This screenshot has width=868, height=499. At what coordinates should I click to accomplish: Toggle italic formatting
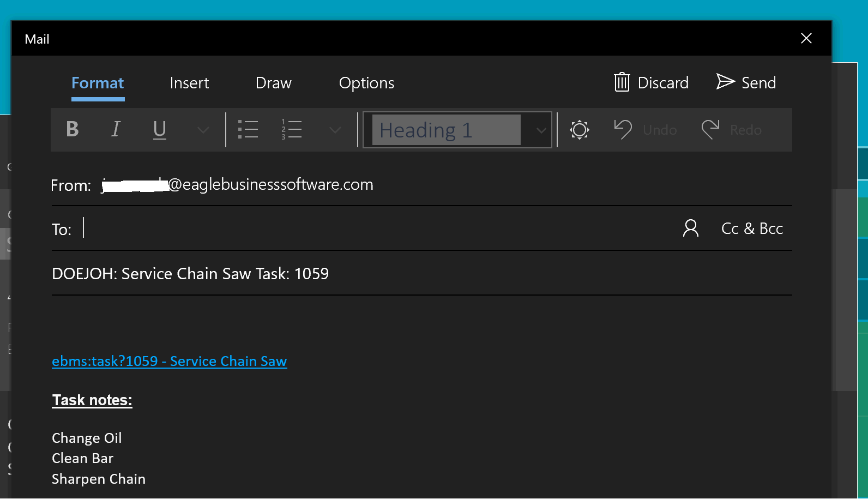[x=116, y=130]
